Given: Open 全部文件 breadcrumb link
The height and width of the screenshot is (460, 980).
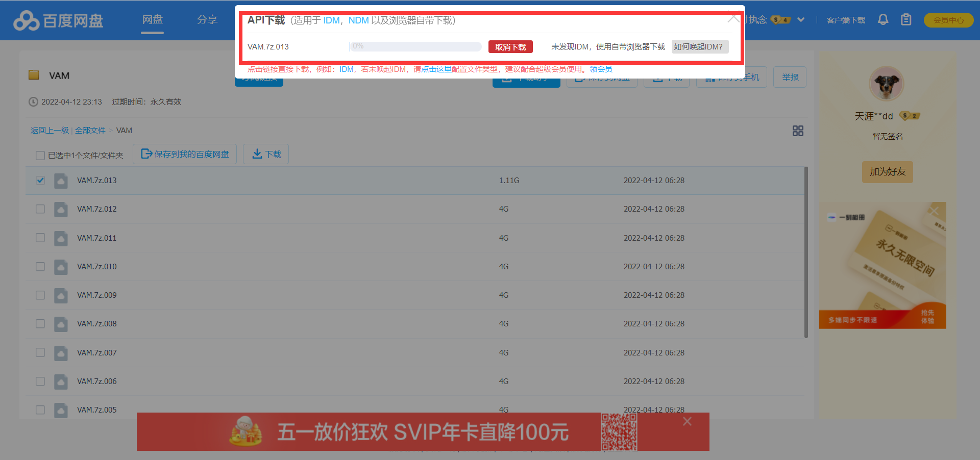Looking at the screenshot, I should [x=90, y=131].
